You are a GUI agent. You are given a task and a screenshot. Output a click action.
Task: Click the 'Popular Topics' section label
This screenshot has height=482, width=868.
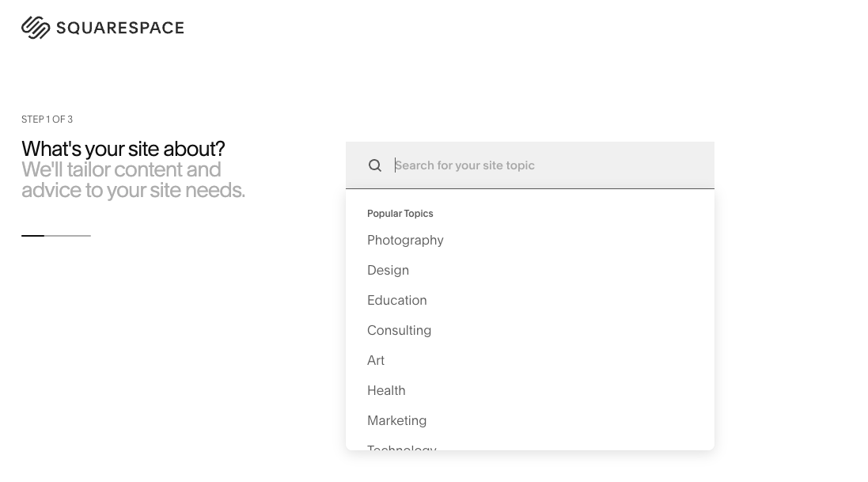point(400,214)
